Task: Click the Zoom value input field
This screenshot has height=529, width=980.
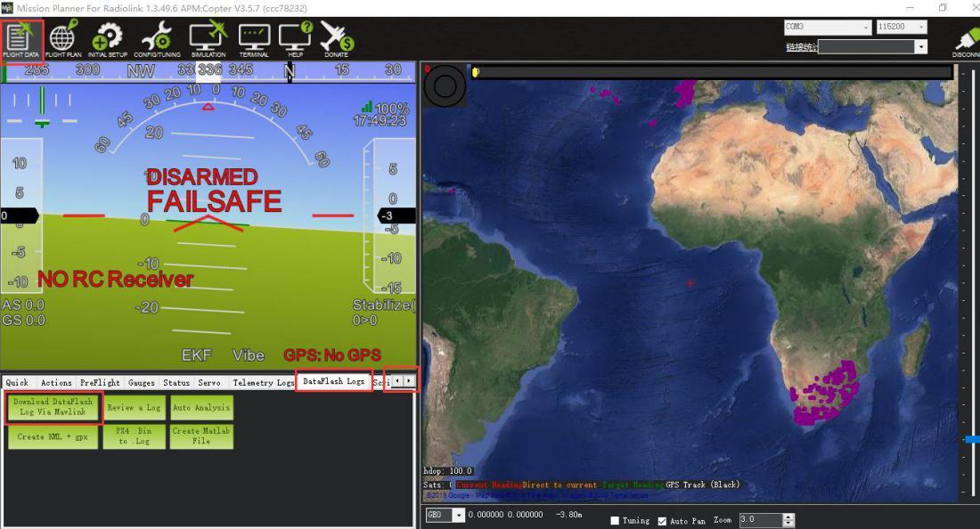Action: pyautogui.click(x=761, y=519)
